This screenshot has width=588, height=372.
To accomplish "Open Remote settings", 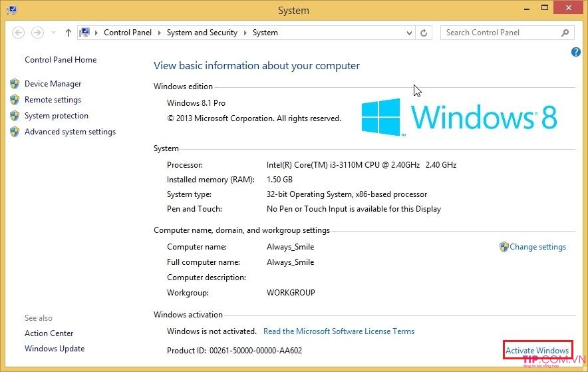I will pos(53,100).
